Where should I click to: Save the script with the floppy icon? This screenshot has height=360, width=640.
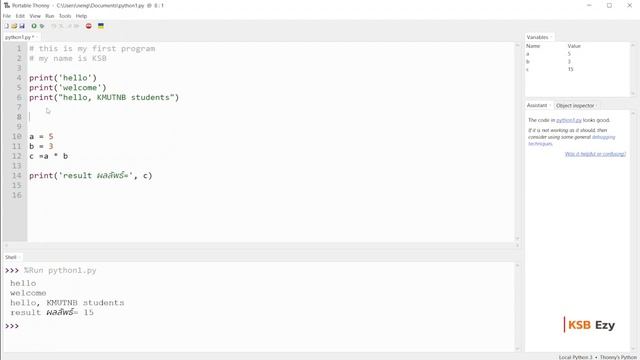click(x=22, y=26)
